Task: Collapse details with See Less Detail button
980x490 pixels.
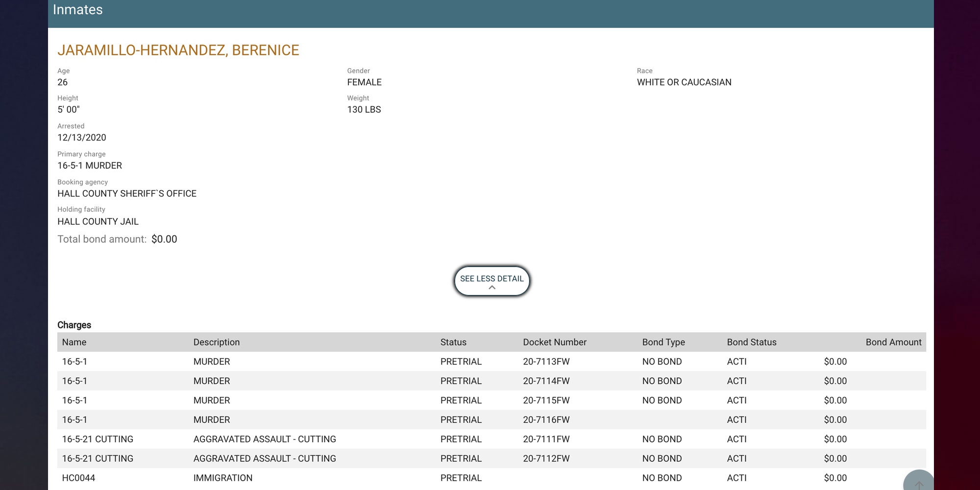Action: coord(492,281)
